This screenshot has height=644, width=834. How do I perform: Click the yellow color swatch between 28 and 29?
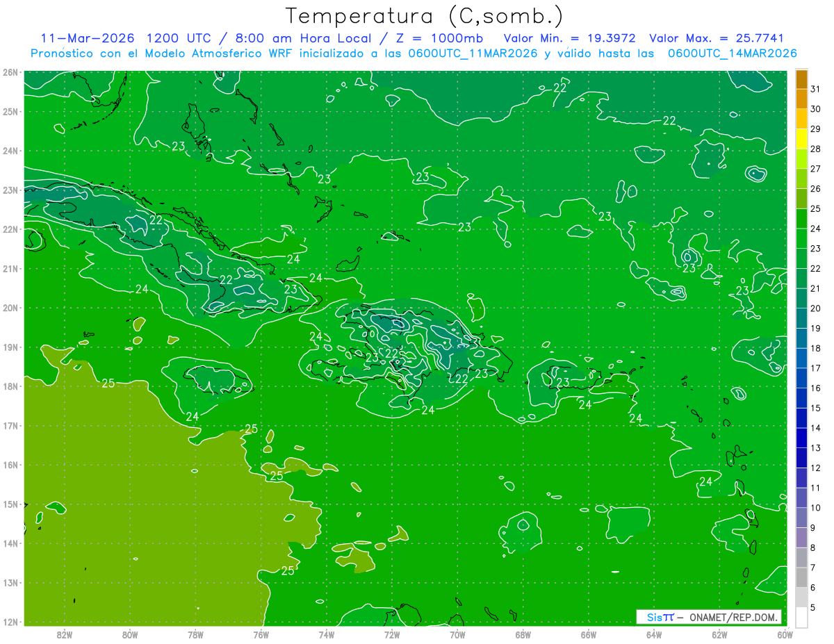pyautogui.click(x=801, y=138)
